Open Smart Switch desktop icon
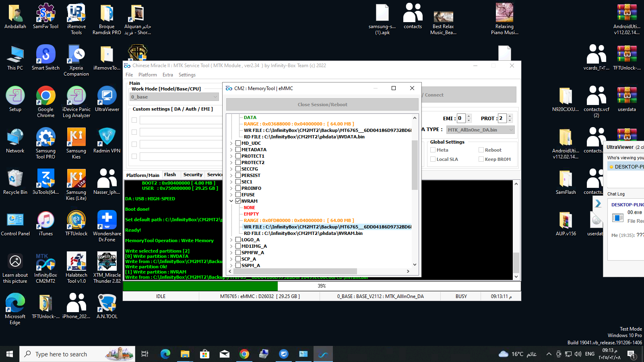 [45, 58]
